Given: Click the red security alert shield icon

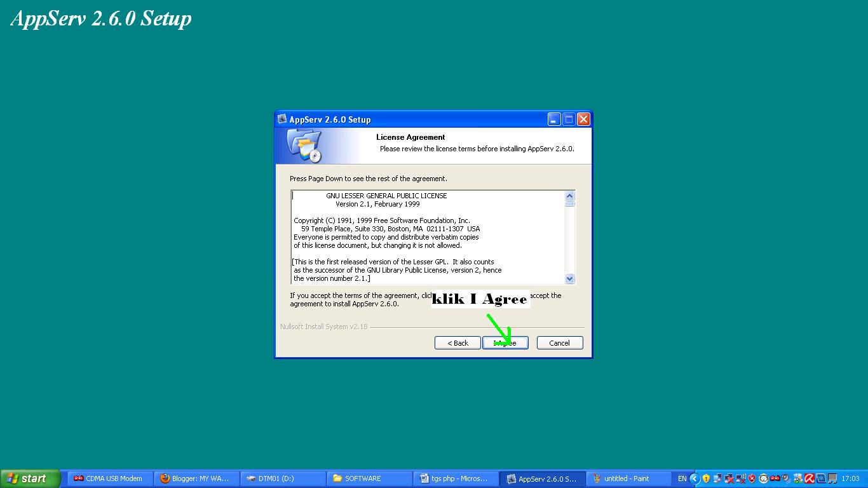Looking at the screenshot, I should tap(752, 478).
